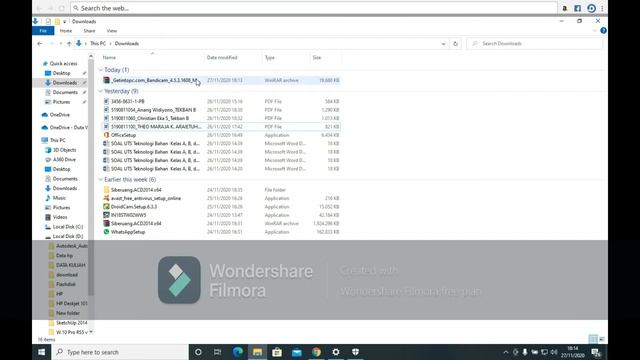
Task: Open Cortana circle on taskbar
Action: pyautogui.click(x=198, y=352)
